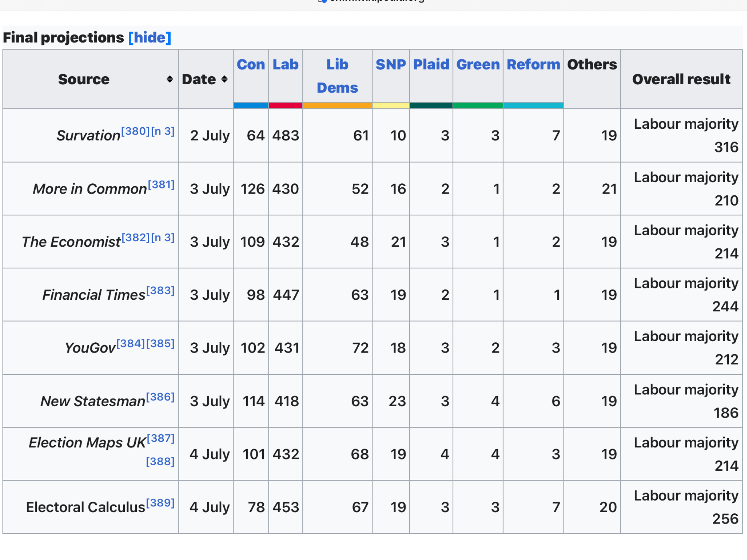Select the Electoral Calculus source name
Screen dimensions: 747x560
point(86,507)
